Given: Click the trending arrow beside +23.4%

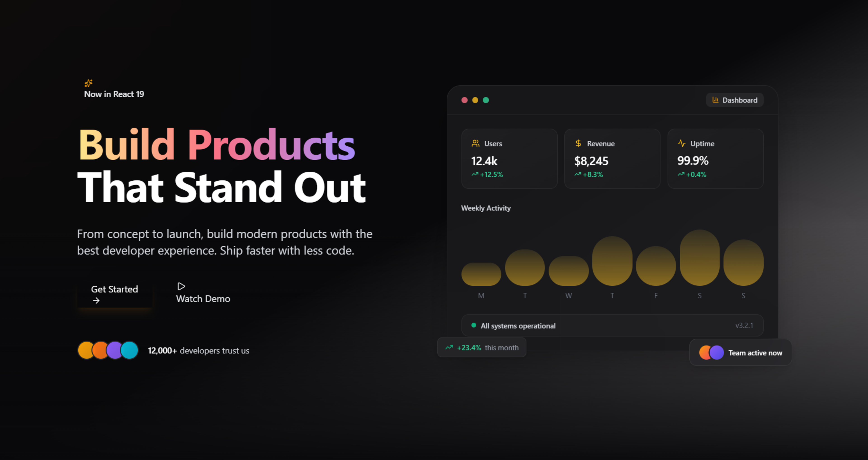Looking at the screenshot, I should coord(449,347).
